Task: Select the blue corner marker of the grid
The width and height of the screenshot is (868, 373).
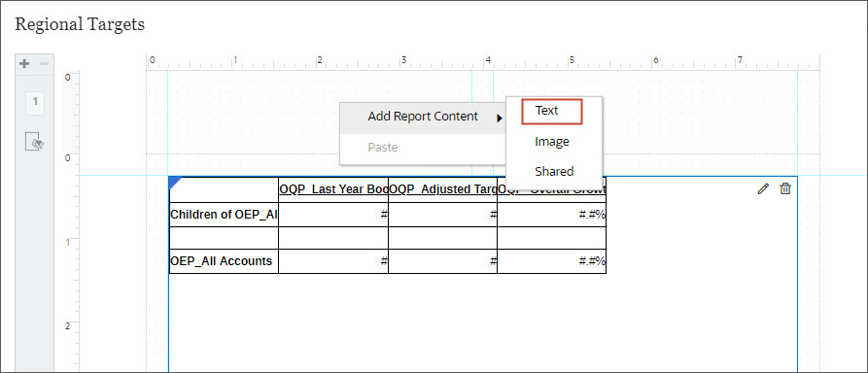Action: pyautogui.click(x=175, y=183)
